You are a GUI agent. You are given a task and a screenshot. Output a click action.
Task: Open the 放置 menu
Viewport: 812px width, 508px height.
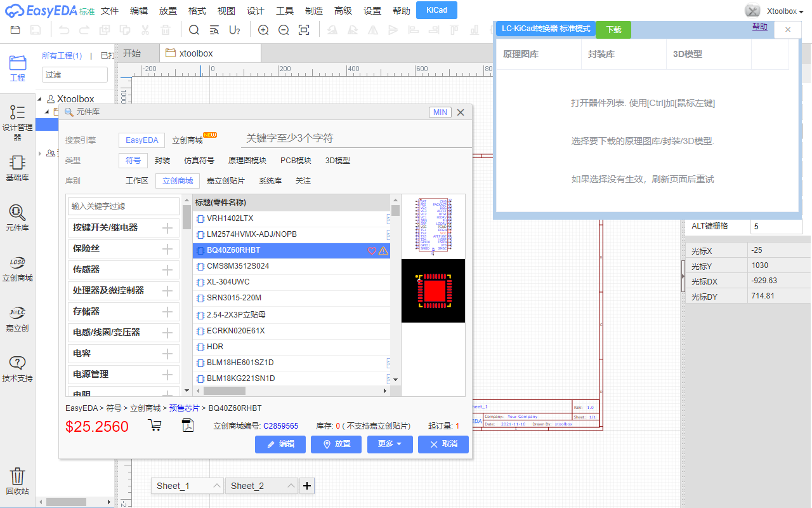tap(168, 11)
